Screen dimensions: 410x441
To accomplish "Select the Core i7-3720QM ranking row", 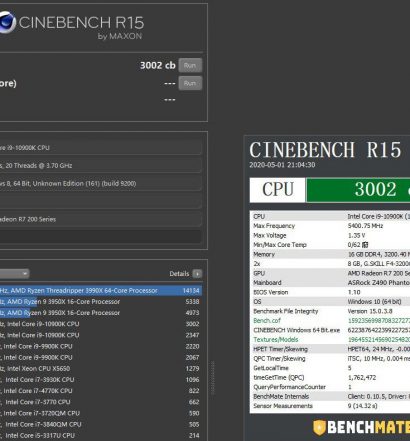I will click(x=101, y=413).
